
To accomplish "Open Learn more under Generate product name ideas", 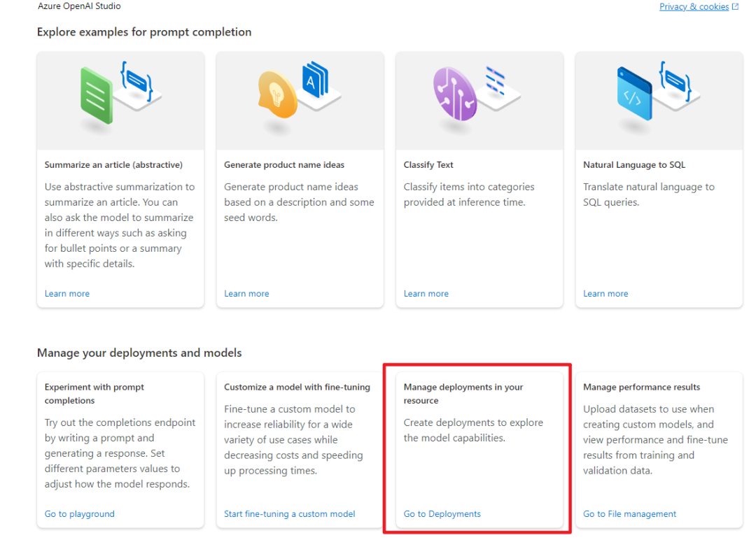I will click(x=246, y=293).
